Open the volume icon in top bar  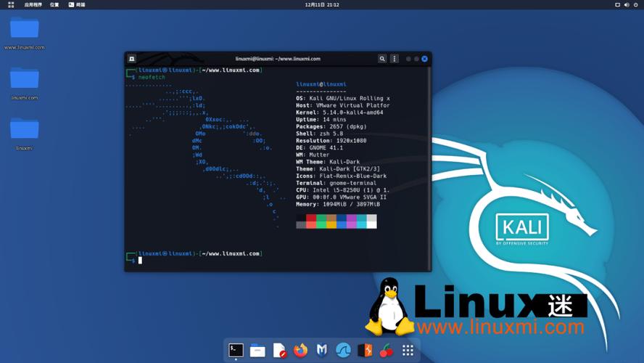tap(627, 4)
